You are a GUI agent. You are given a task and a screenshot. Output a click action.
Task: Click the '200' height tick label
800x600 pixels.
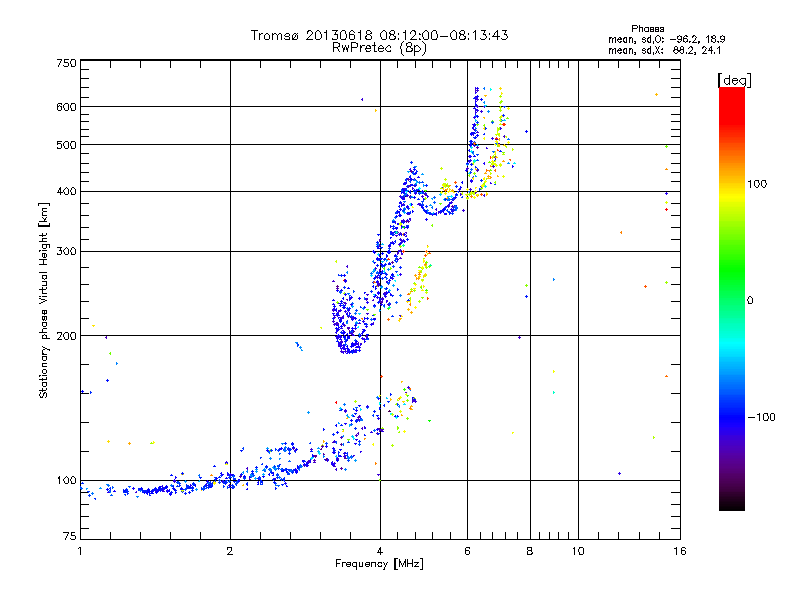tap(67, 336)
